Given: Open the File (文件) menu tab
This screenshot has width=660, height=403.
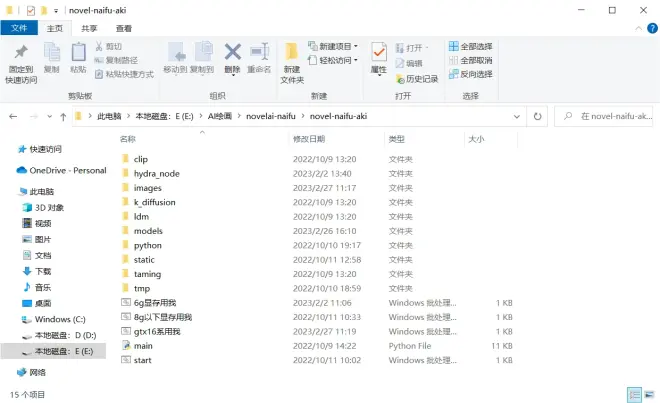Looking at the screenshot, I should [x=19, y=29].
